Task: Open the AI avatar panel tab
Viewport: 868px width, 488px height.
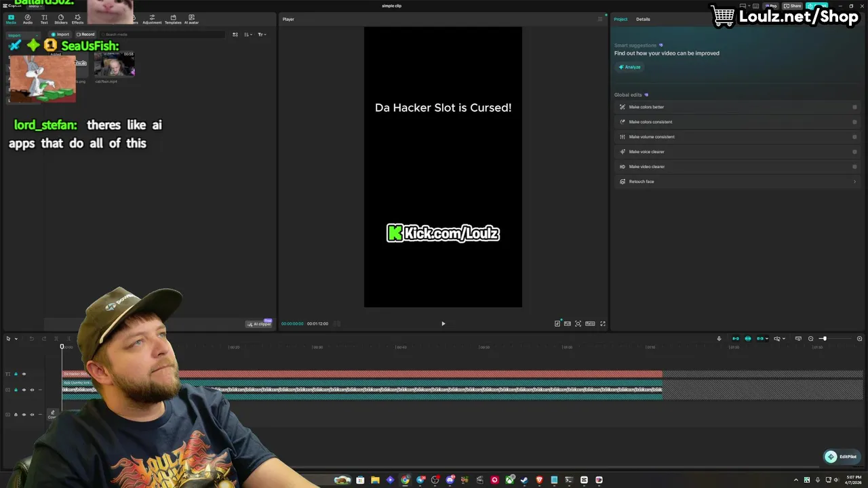Action: click(191, 19)
